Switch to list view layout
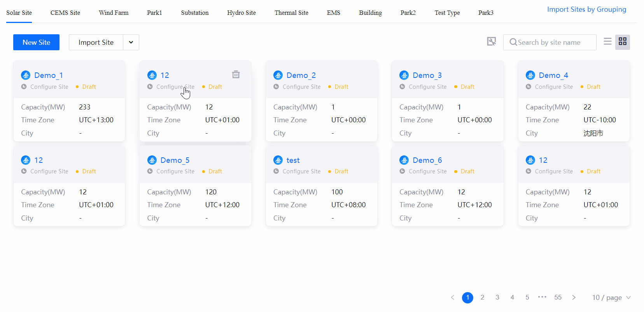The height and width of the screenshot is (312, 644). tap(607, 42)
